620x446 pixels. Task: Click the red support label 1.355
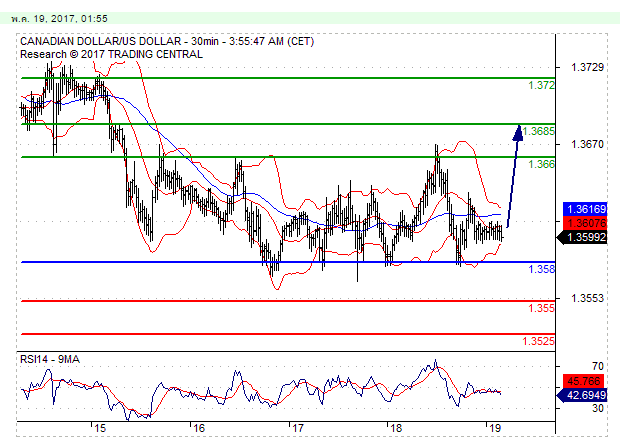[x=541, y=308]
